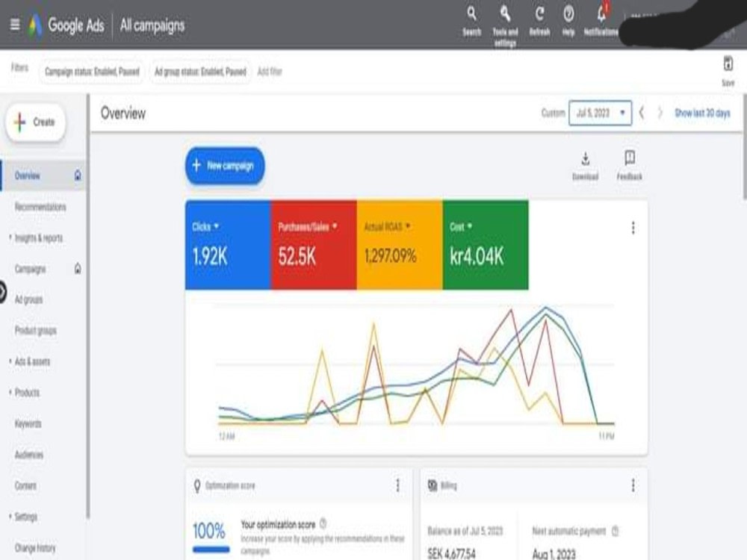The image size is (747, 560).
Task: Go to the previous date range
Action: tap(642, 113)
